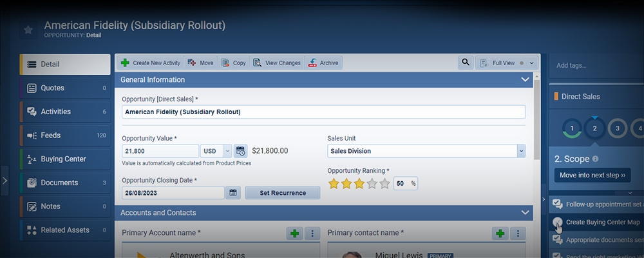Click the ranking percentage field
Viewport: 644px width, 258px height.
pos(406,184)
